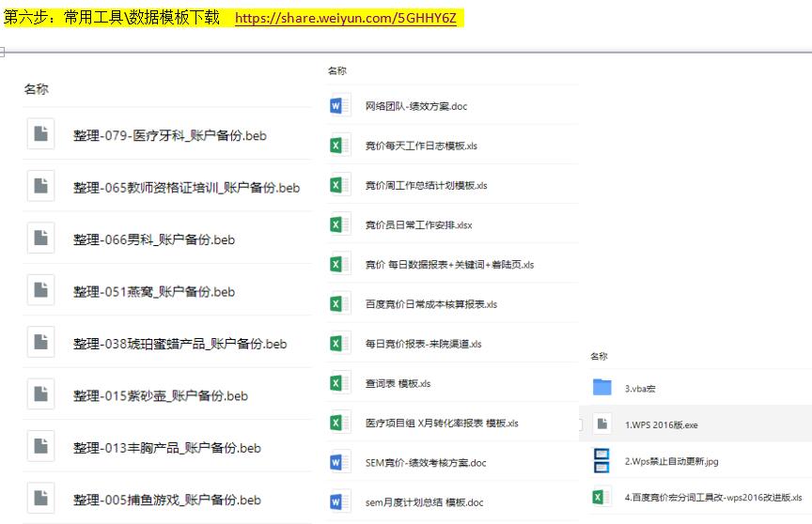
Task: Click 名称 header above 3.vba宏 list
Action: click(599, 356)
